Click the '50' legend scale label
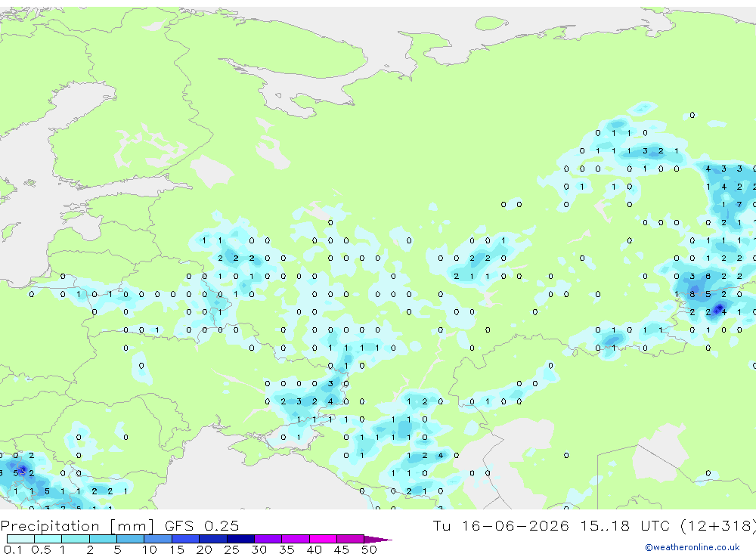 [369, 549]
